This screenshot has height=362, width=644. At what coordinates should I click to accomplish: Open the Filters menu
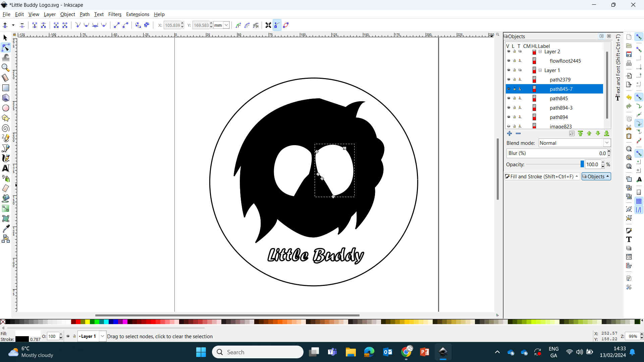[x=115, y=14]
